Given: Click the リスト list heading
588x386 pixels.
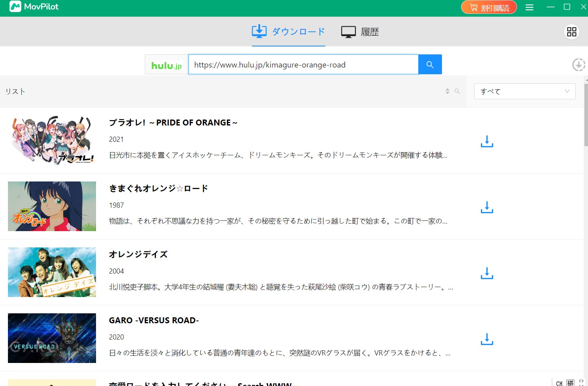Looking at the screenshot, I should coord(15,91).
